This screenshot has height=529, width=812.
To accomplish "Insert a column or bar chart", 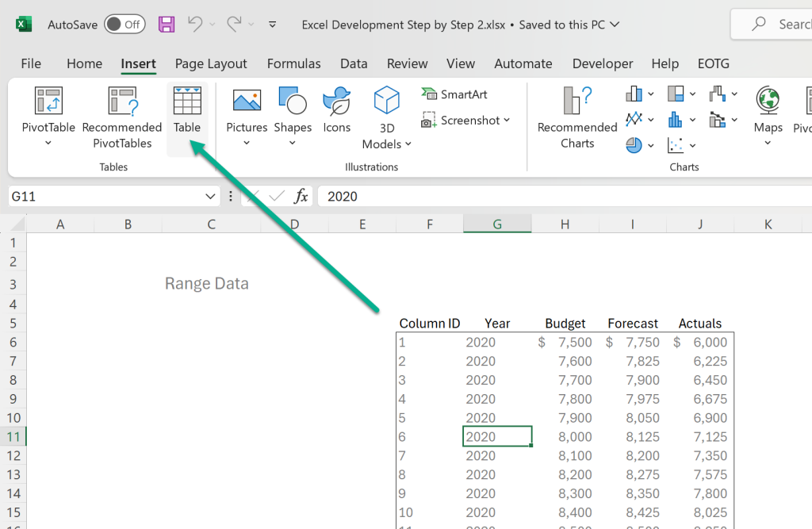I will tap(640, 94).
